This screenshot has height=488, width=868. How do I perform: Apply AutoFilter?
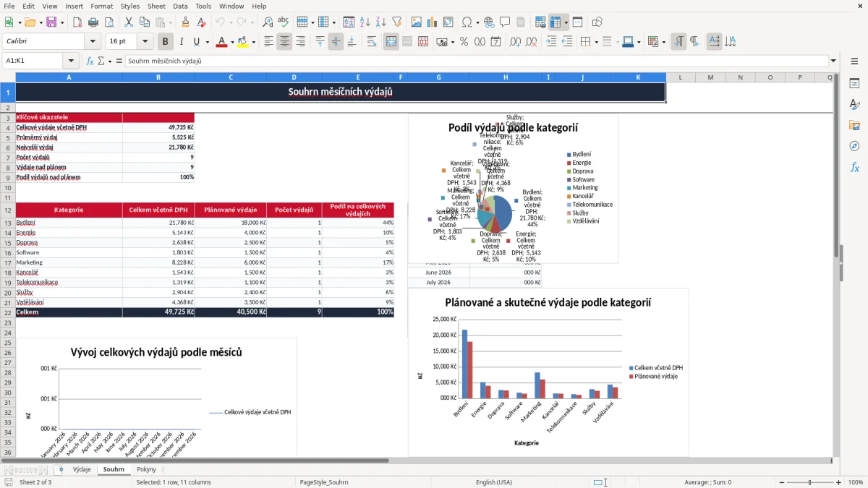point(396,22)
